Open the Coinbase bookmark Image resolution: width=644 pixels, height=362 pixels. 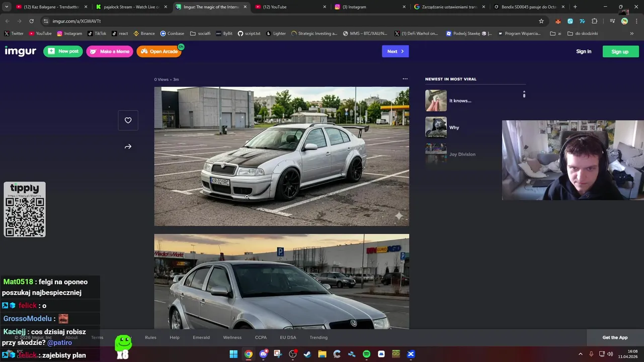172,34
